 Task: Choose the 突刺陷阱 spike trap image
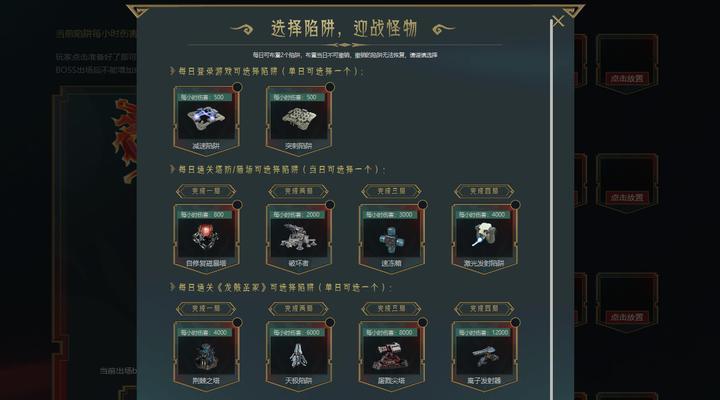click(299, 118)
